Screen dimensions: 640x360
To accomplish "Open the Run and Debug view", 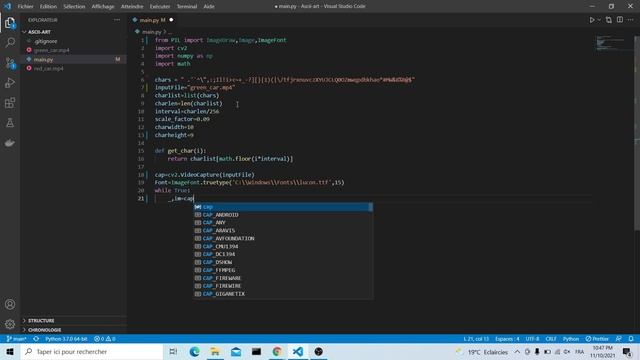I will (x=10, y=82).
